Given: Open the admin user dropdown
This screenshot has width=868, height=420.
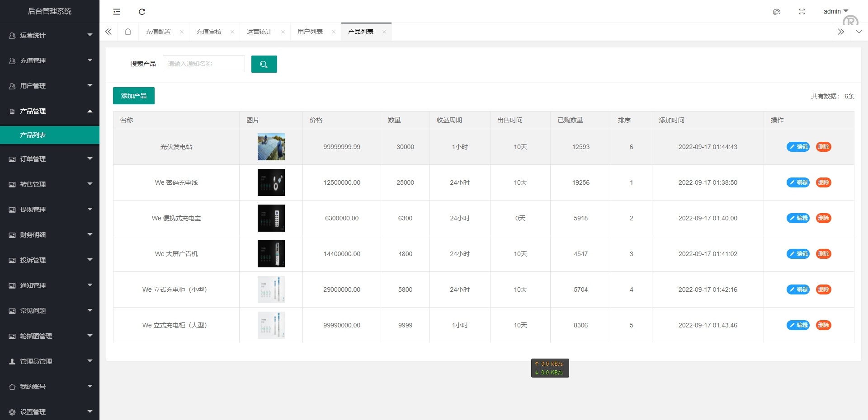Looking at the screenshot, I should (835, 11).
